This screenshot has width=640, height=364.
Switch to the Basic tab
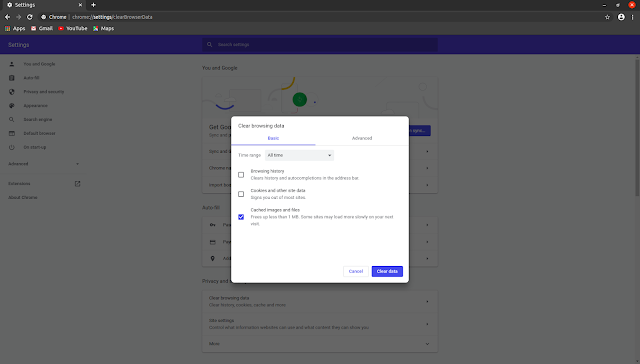click(x=273, y=138)
